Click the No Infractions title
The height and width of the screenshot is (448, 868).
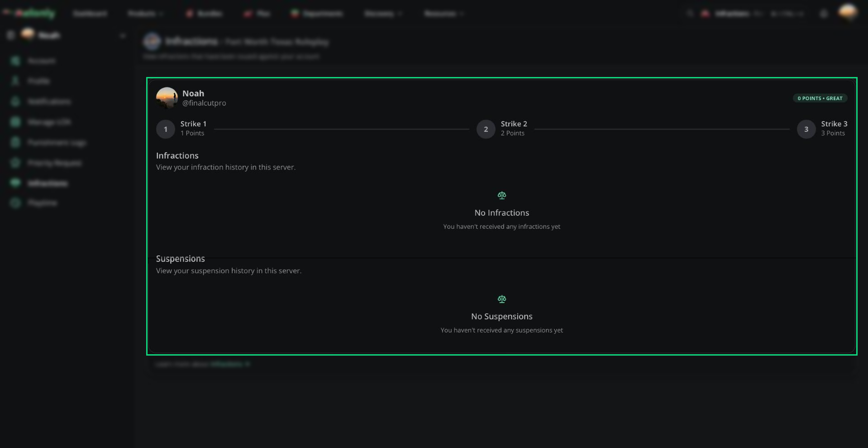(502, 212)
